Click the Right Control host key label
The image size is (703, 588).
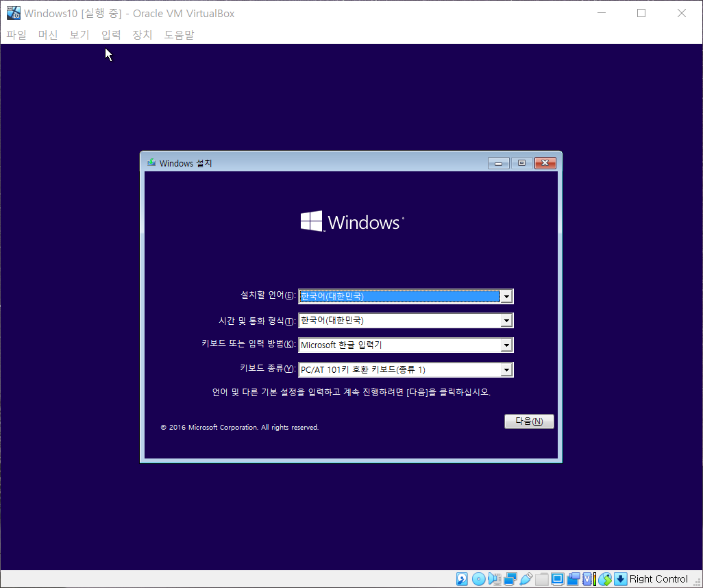coord(658,579)
